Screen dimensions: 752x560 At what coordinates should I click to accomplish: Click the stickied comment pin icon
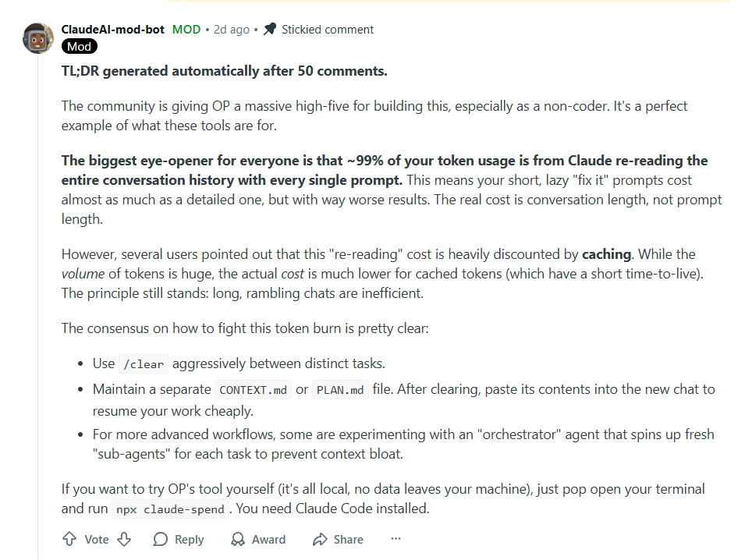click(x=269, y=29)
